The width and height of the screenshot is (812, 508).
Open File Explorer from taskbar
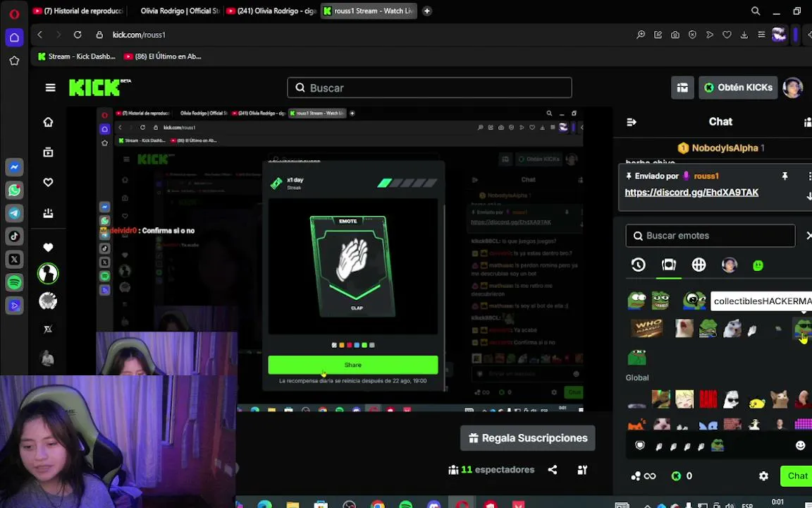point(293,505)
